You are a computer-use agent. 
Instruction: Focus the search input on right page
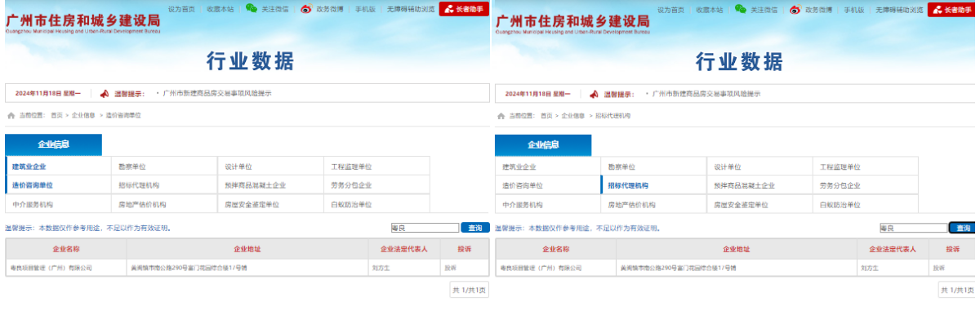tap(913, 228)
